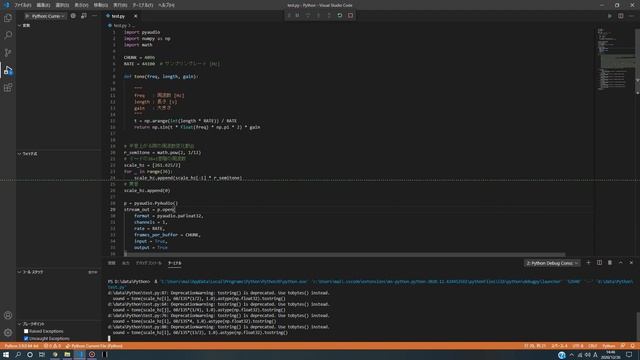Open the Windows notification center
This screenshot has width=640, height=360.
(629, 355)
